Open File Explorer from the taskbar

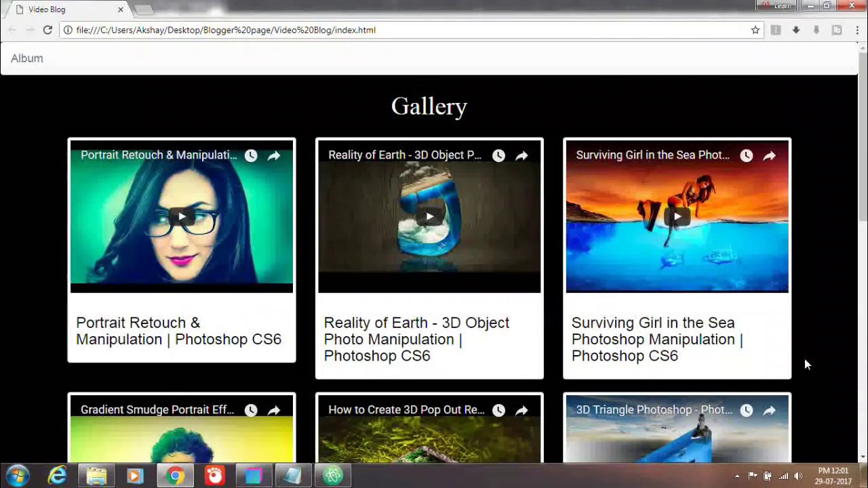96,476
